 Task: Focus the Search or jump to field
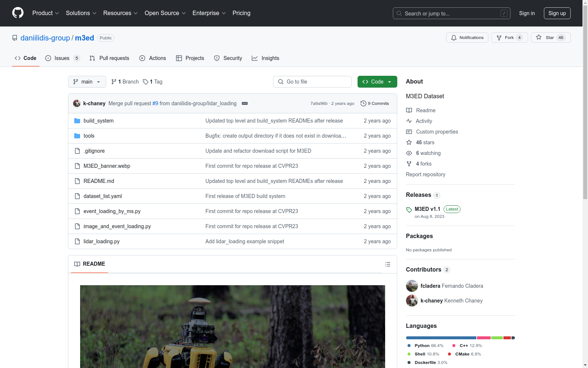pos(452,13)
